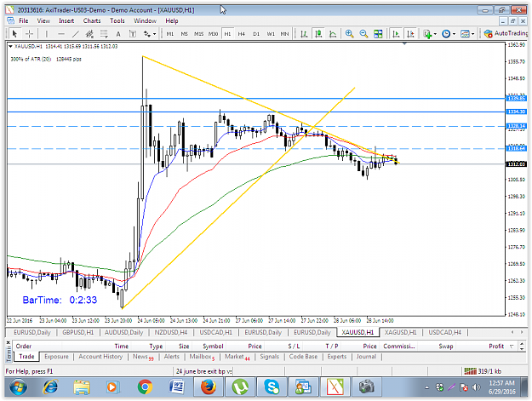Switch to H1 timeframe
This screenshot has width=532, height=401.
click(x=227, y=33)
